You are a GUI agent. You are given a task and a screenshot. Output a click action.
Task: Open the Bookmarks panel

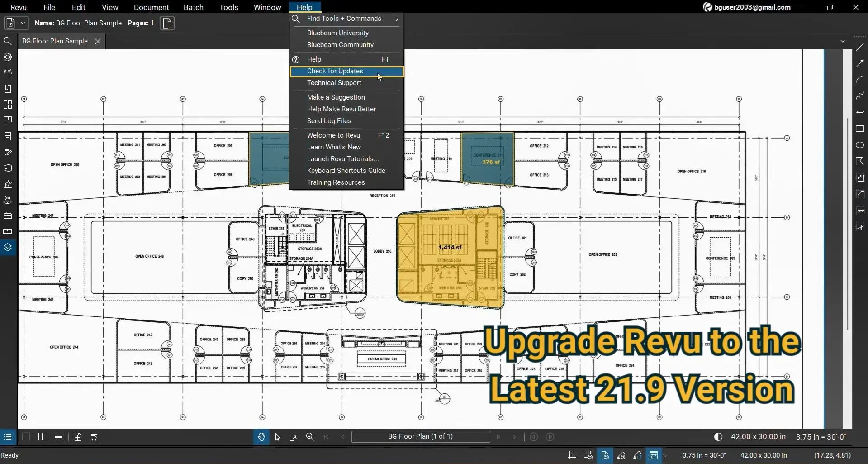pyautogui.click(x=8, y=89)
